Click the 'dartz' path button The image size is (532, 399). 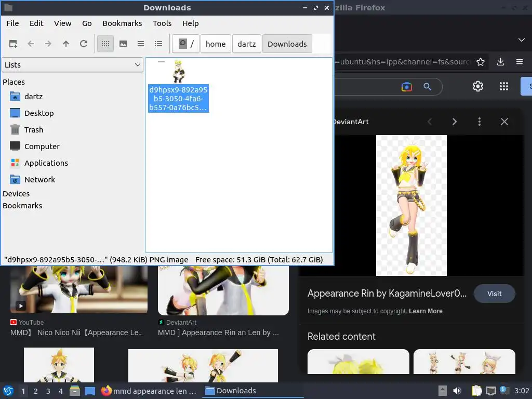click(247, 44)
